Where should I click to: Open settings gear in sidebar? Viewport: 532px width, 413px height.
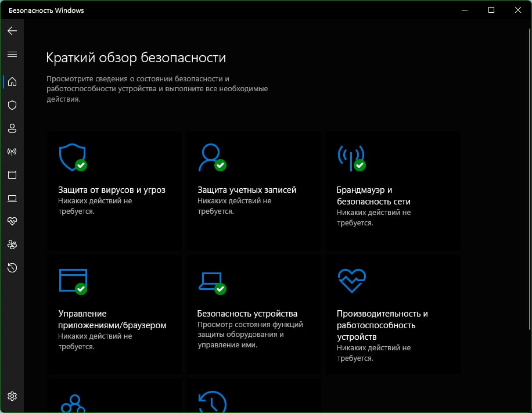(x=12, y=396)
